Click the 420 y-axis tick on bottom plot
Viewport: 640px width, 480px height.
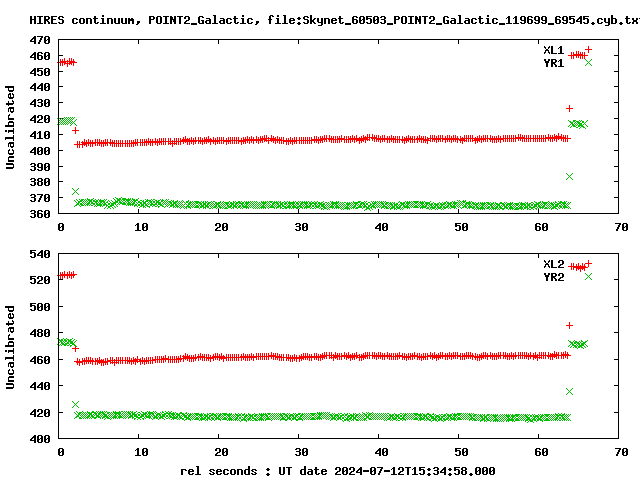click(40, 413)
